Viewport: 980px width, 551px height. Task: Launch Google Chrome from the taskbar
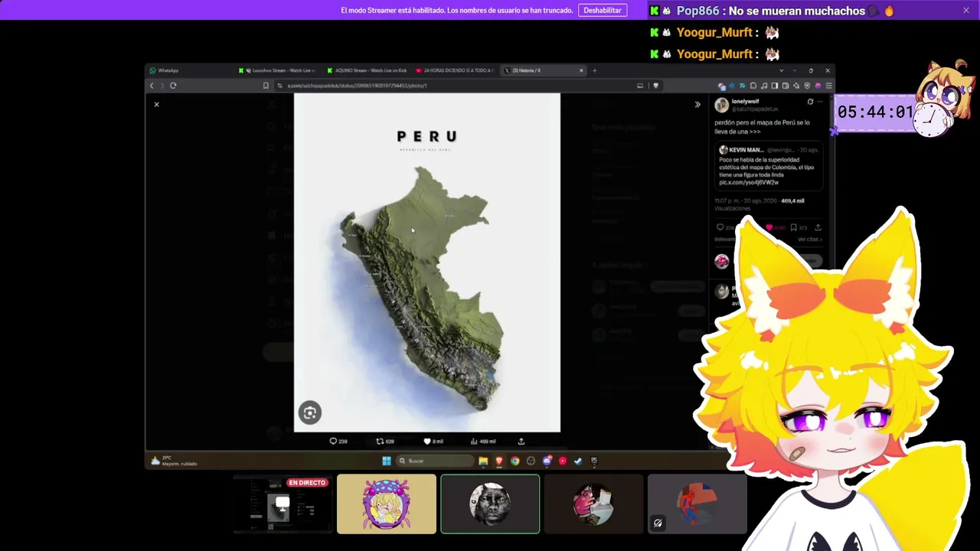[x=515, y=461]
